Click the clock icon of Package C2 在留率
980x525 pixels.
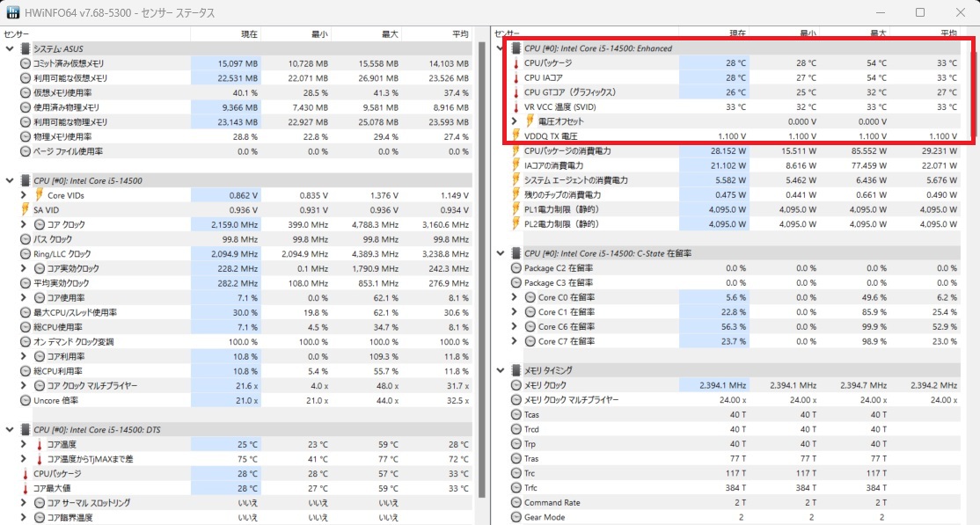coord(516,267)
